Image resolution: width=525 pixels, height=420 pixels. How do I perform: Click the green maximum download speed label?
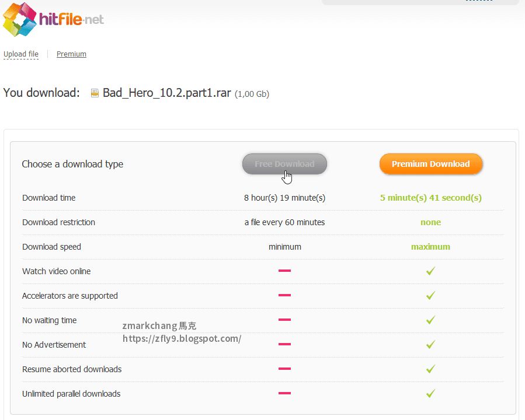pos(430,246)
